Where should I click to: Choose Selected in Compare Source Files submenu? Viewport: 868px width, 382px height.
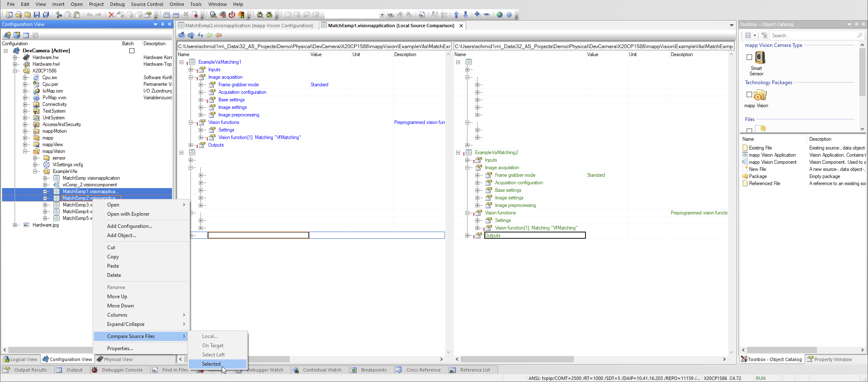point(218,364)
